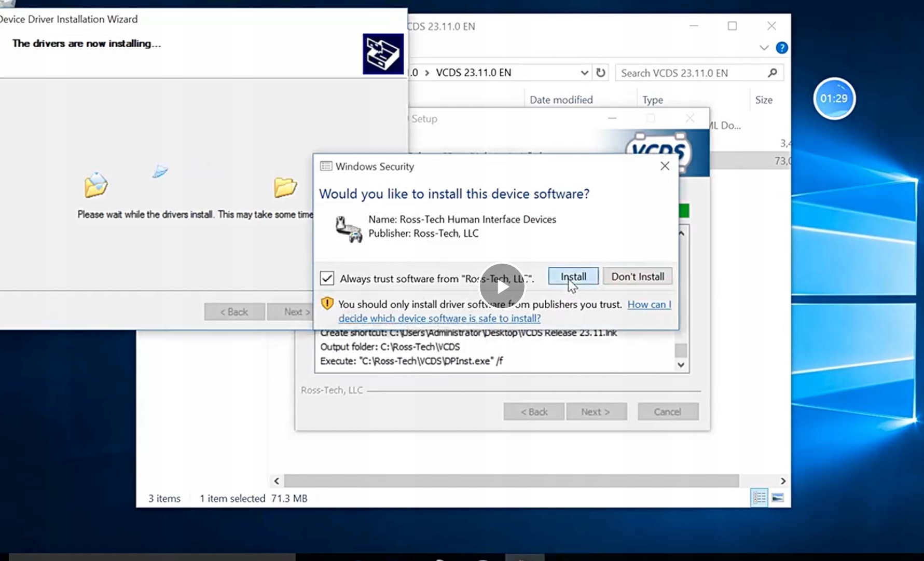Maximize the Explorer window

tap(732, 26)
